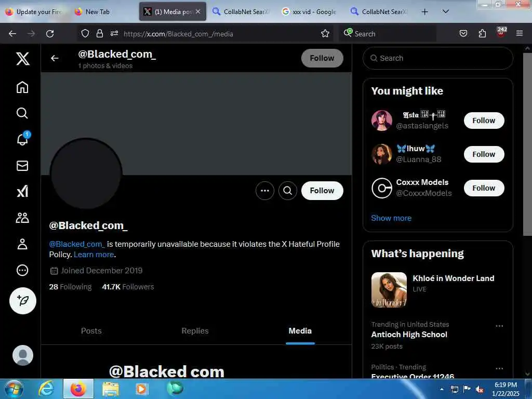532x399 pixels.
Task: Click Firefox back navigation arrow
Action: [x=12, y=34]
